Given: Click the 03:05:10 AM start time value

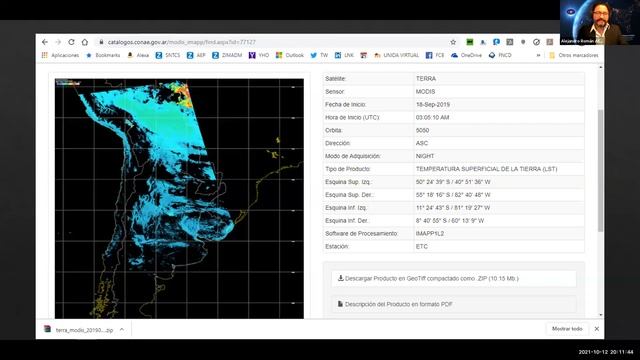Looking at the screenshot, I should (x=432, y=118).
